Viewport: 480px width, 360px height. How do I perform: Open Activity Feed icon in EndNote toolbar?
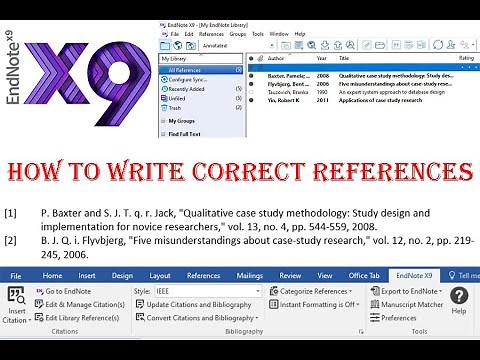[464, 45]
